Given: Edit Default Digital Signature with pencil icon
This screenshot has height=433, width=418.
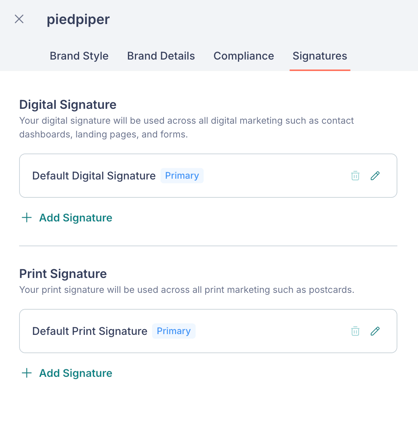Looking at the screenshot, I should (x=375, y=176).
